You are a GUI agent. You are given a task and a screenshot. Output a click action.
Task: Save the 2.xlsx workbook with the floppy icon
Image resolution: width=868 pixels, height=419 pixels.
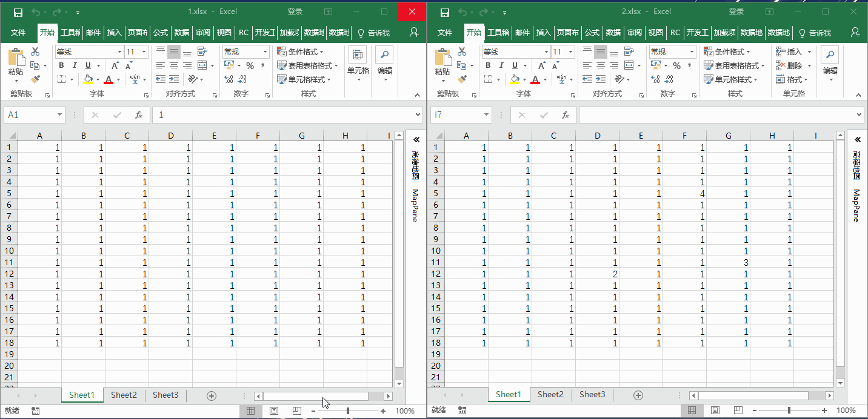click(x=445, y=12)
